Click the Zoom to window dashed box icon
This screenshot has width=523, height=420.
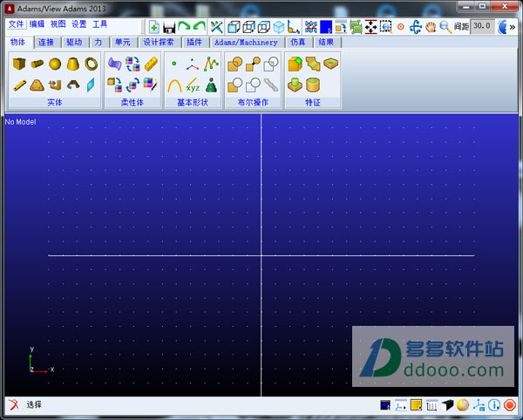click(x=385, y=27)
